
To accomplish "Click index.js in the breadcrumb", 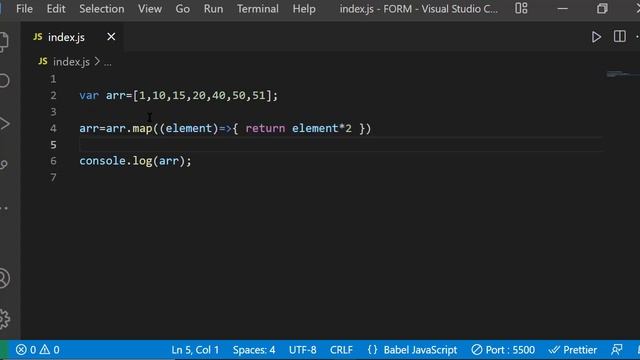I will [71, 62].
